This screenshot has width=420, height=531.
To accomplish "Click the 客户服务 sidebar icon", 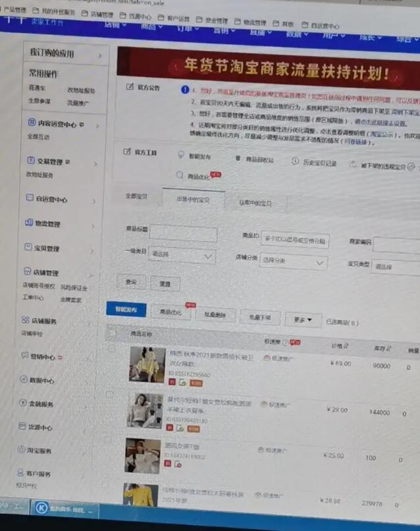I will coord(20,472).
